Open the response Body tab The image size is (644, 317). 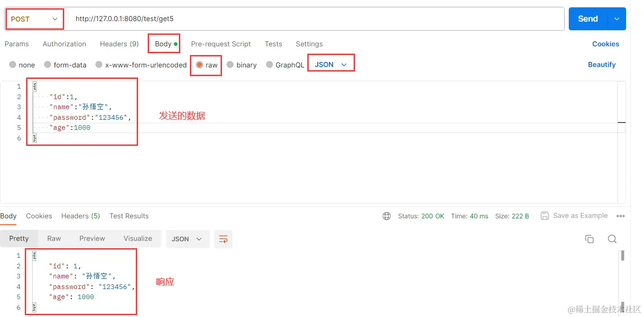8,216
